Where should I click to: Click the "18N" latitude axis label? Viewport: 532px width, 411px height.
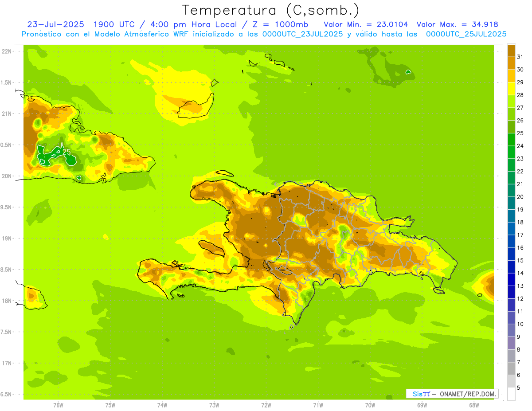pyautogui.click(x=8, y=301)
